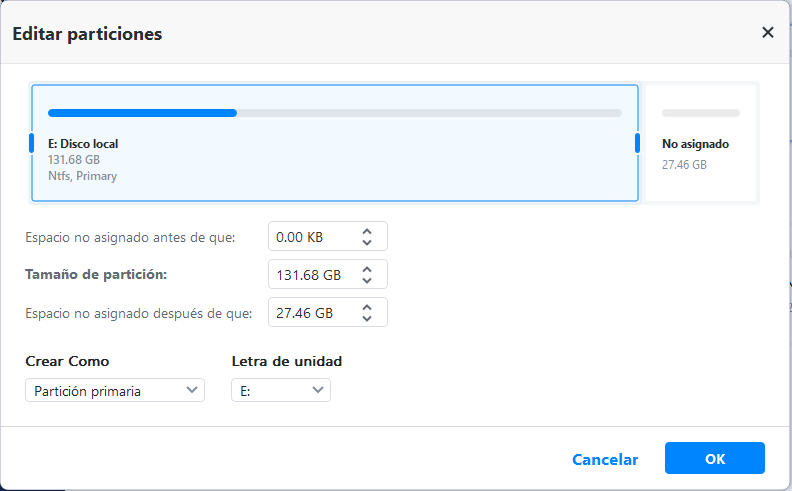This screenshot has height=491, width=792.
Task: Decrease Tamaño de partición value
Action: click(x=367, y=280)
